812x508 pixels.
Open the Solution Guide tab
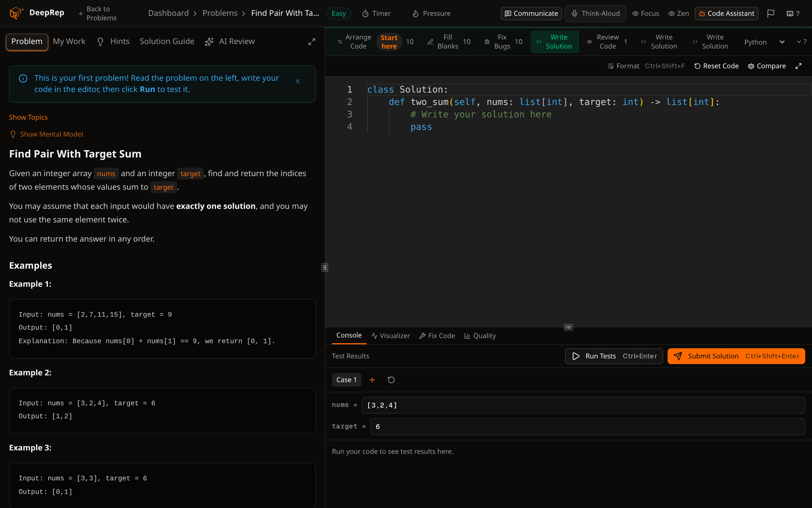[167, 41]
